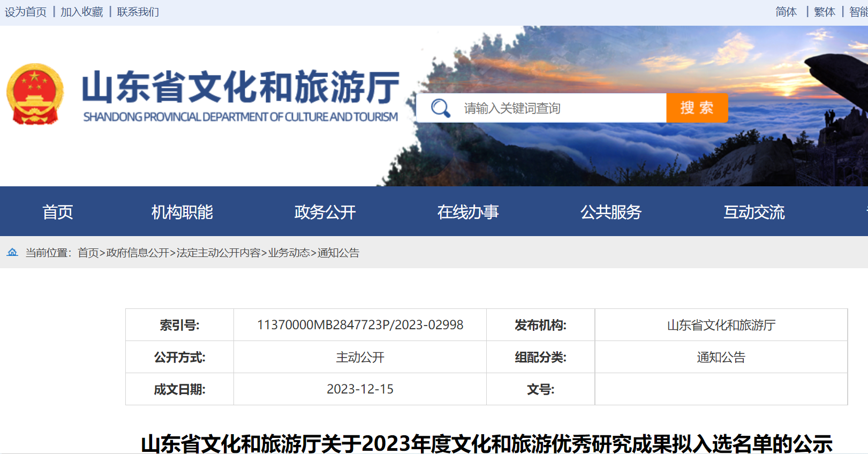Select 政务公开 in the main navigation
This screenshot has height=454, width=868.
[x=325, y=212]
